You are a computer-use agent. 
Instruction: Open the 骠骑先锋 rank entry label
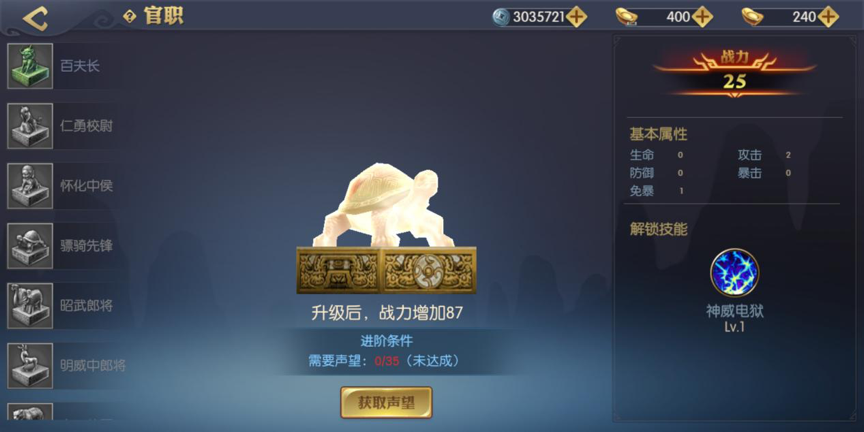click(x=87, y=246)
